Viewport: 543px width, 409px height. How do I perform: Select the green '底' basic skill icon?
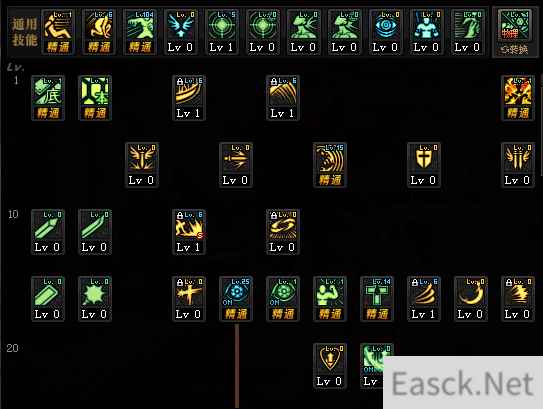48,98
